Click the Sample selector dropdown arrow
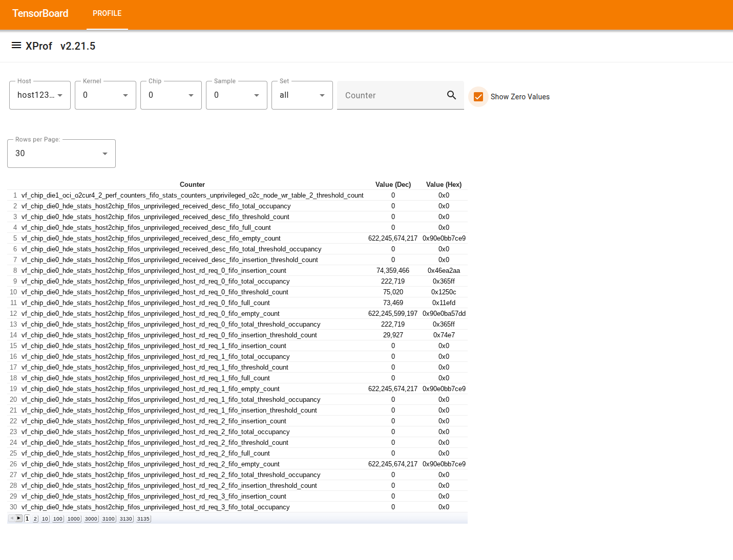Viewport: 733px width, 560px height. click(257, 95)
